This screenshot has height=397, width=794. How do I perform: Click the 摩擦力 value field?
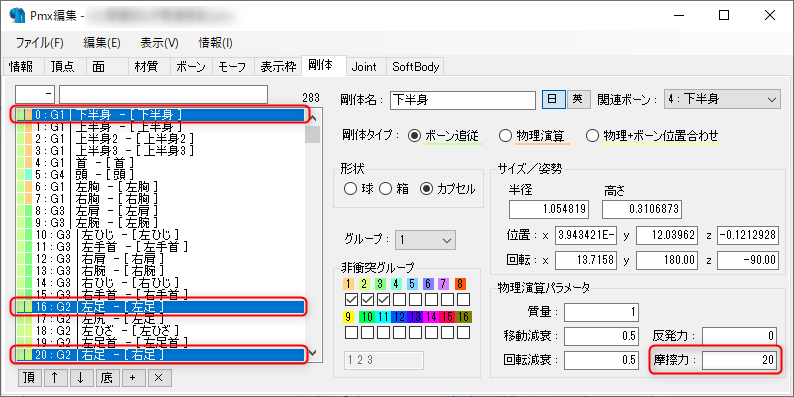(x=740, y=361)
